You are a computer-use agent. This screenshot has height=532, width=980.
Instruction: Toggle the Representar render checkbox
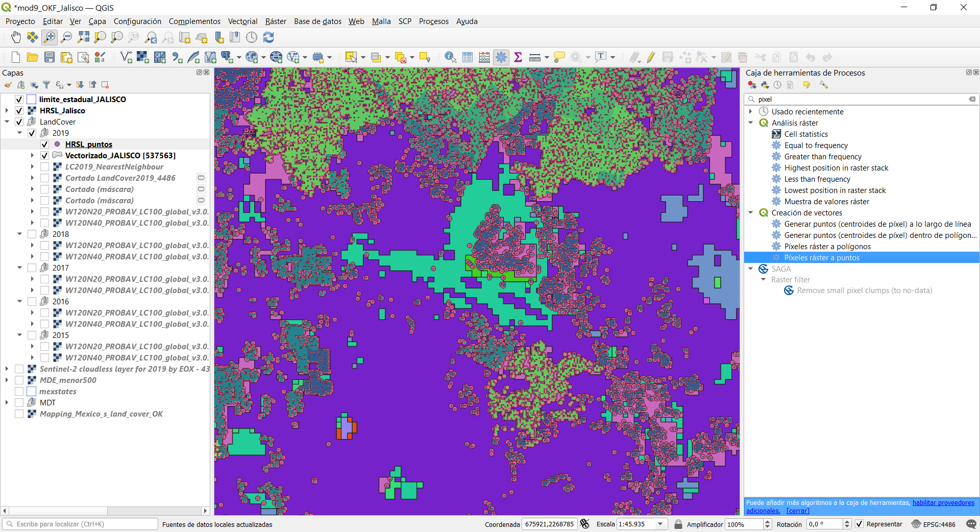tap(860, 524)
